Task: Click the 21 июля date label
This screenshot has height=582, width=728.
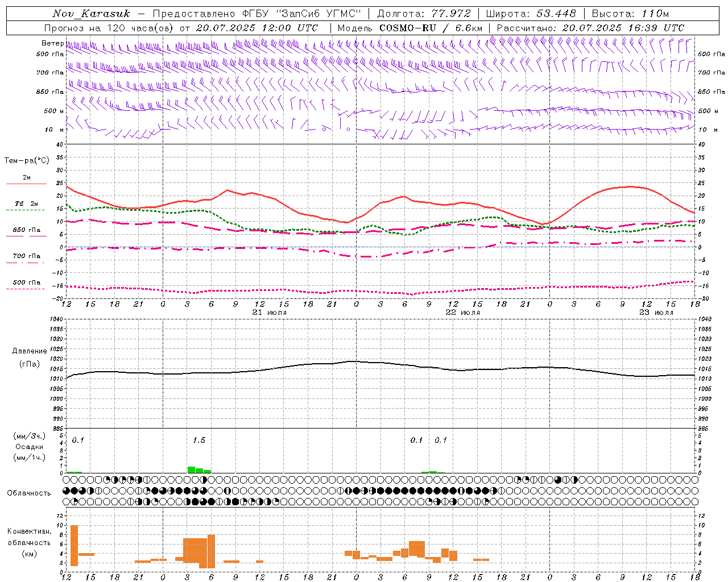Action: click(x=270, y=313)
